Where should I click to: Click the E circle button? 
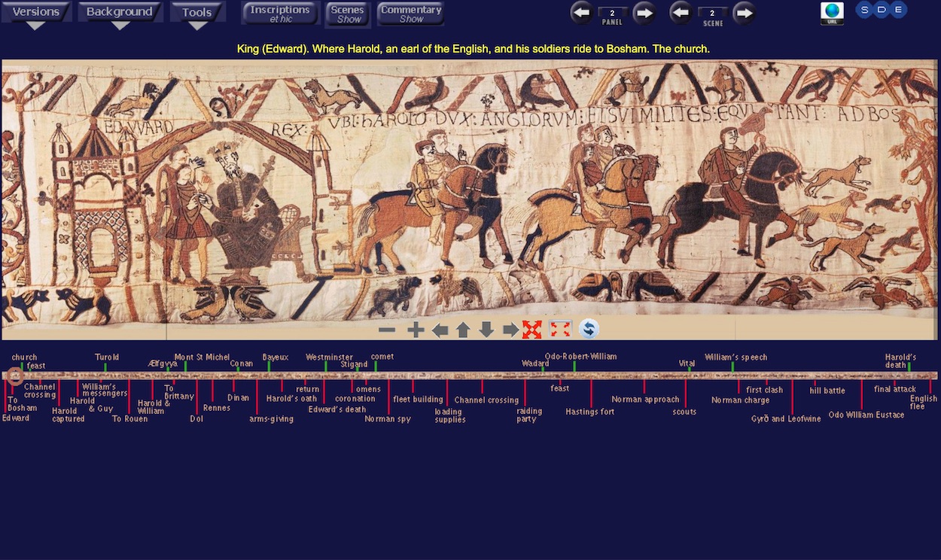[898, 10]
